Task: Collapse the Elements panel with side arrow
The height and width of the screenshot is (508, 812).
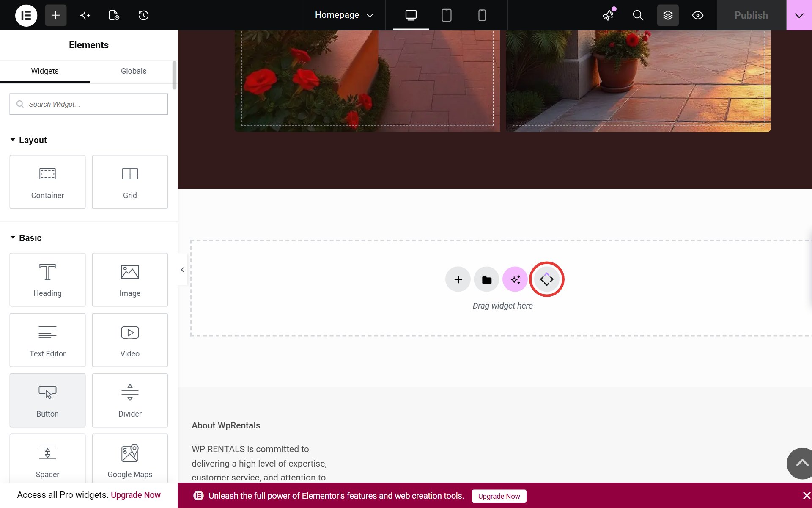Action: point(182,270)
